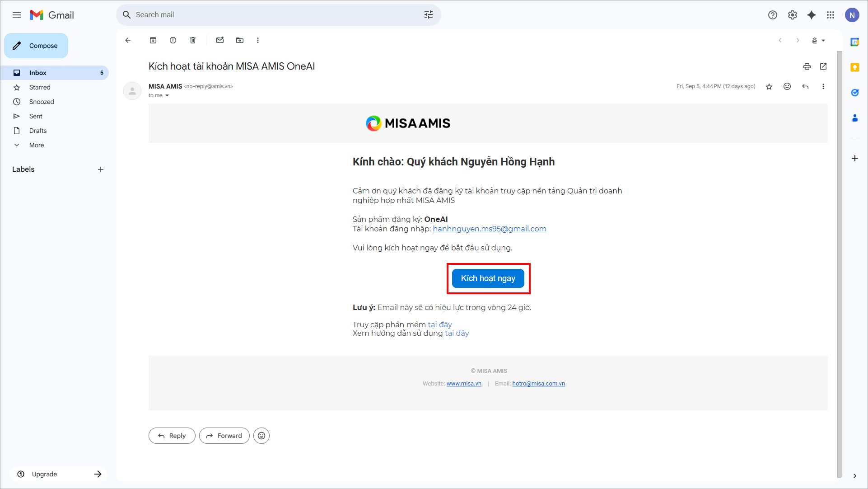Open the Google apps grid

[x=831, y=15]
